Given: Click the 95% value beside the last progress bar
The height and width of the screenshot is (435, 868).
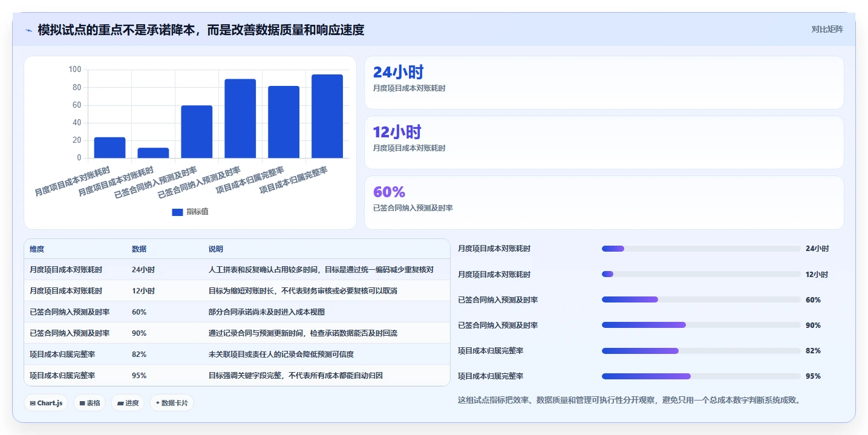Looking at the screenshot, I should 813,376.
